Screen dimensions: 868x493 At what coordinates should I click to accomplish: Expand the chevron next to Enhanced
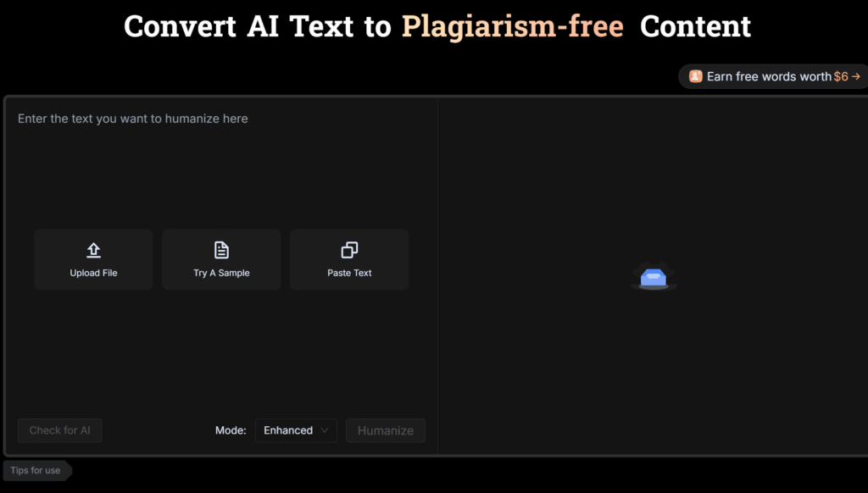click(x=325, y=430)
